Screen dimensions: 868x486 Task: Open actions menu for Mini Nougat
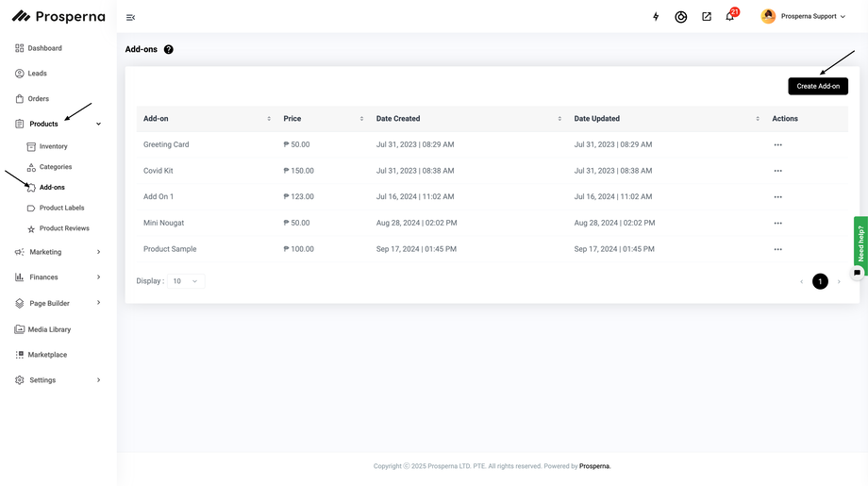coord(777,224)
